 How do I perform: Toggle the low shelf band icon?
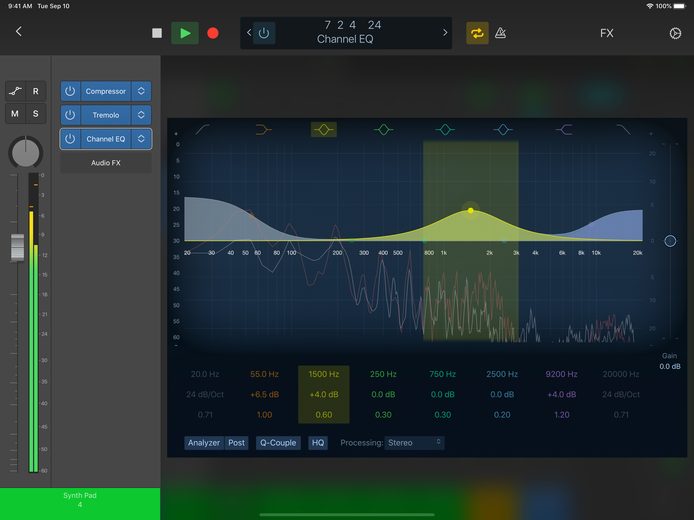click(263, 130)
